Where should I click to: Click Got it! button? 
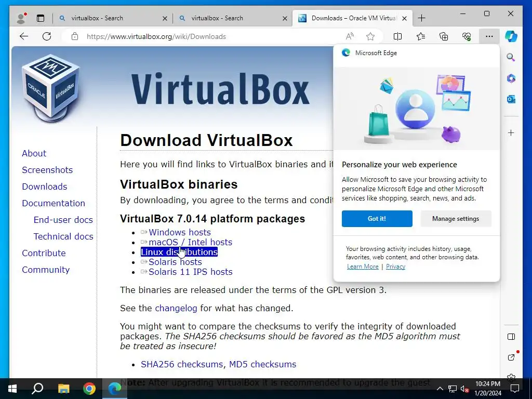pyautogui.click(x=377, y=219)
